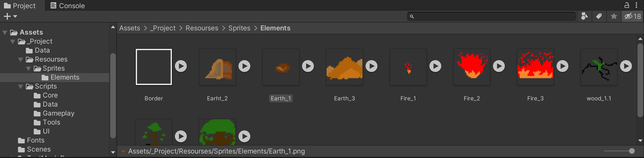Expand Fire_1 sub-assets arrow button
This screenshot has height=158, width=644.
point(435,66)
